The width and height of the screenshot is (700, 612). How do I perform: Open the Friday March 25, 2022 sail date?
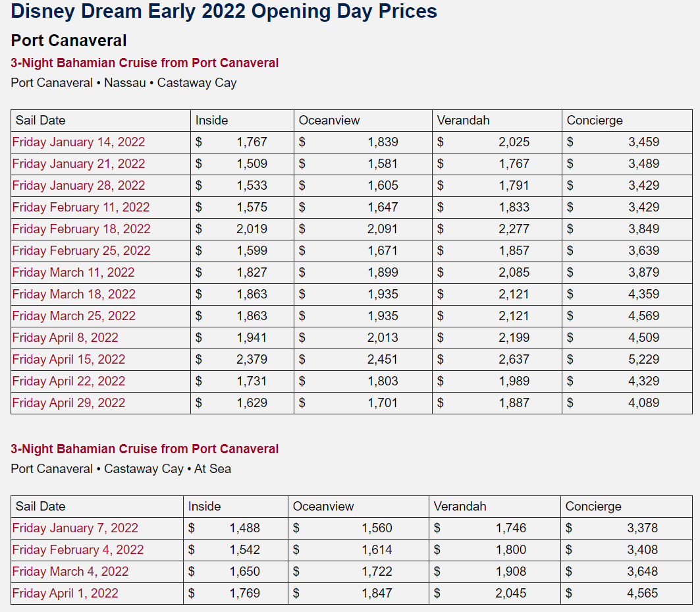74,316
